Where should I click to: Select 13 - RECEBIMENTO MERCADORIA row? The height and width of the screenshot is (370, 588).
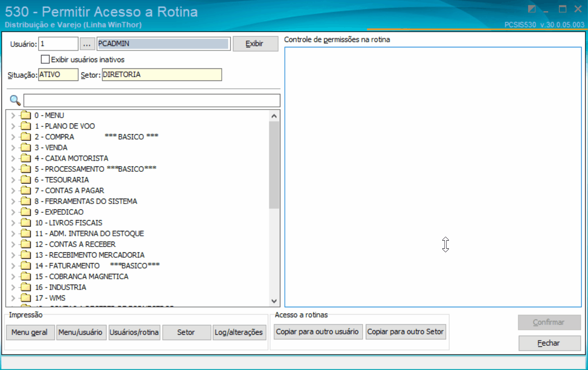(x=89, y=255)
